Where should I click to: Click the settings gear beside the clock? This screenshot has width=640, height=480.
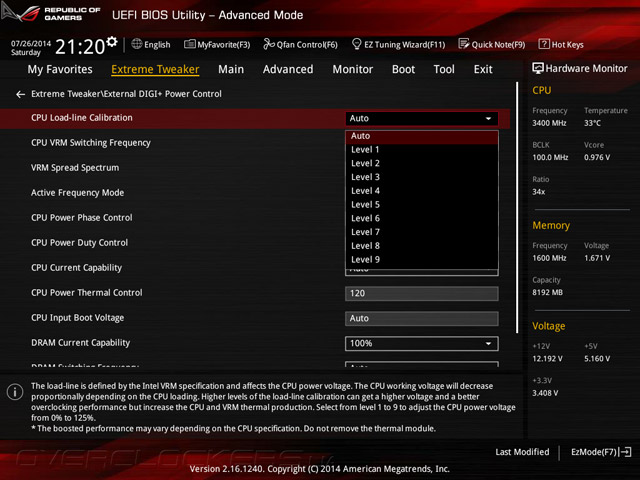(x=112, y=41)
